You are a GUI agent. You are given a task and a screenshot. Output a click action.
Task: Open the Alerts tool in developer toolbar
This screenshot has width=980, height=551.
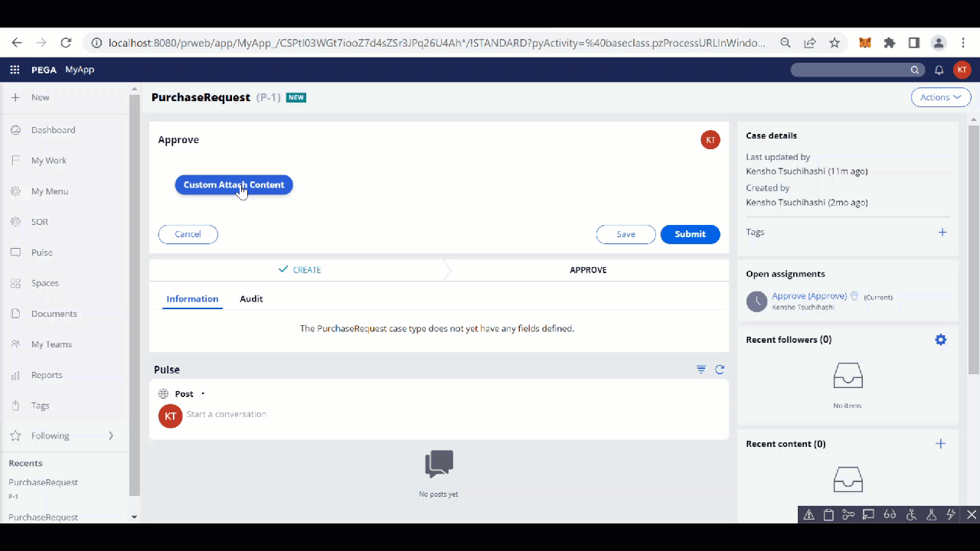(x=809, y=514)
